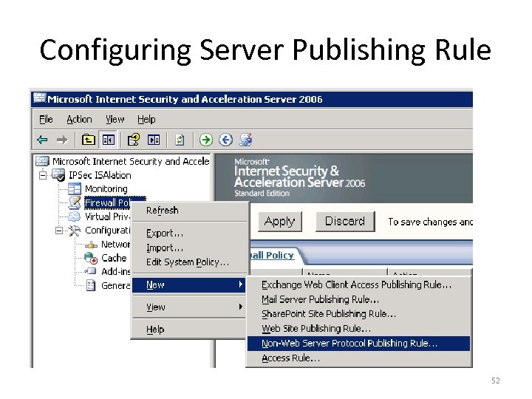Viewport: 532px width, 399px height.
Task: Click the IPSec ISAlation server icon
Action: tap(58, 175)
